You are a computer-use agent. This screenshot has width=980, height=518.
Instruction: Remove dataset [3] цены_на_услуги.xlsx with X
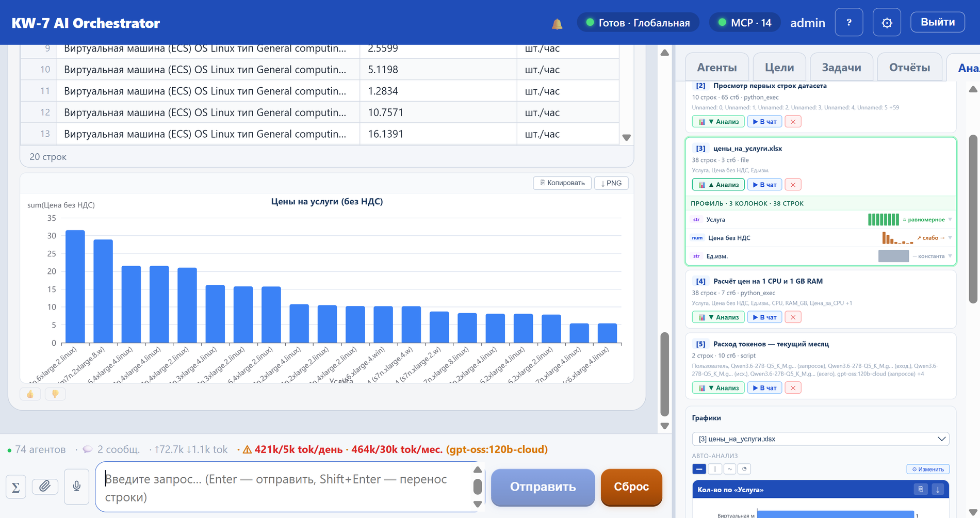pyautogui.click(x=793, y=185)
